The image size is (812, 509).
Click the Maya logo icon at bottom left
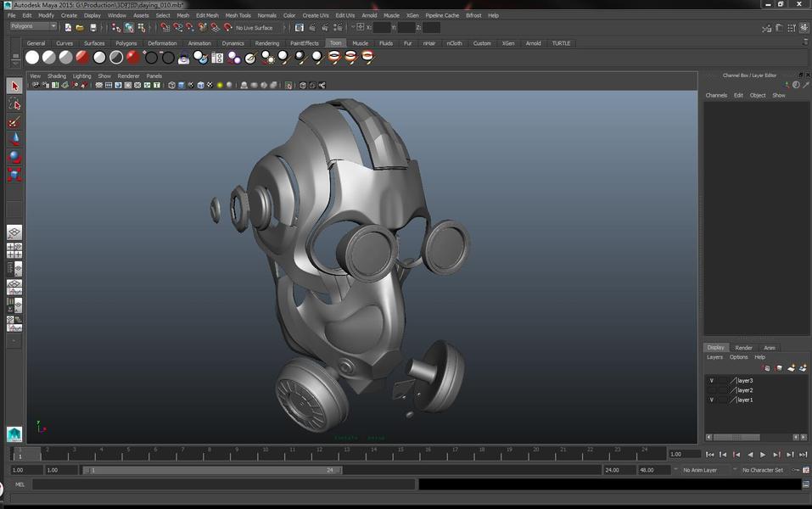[x=14, y=433]
